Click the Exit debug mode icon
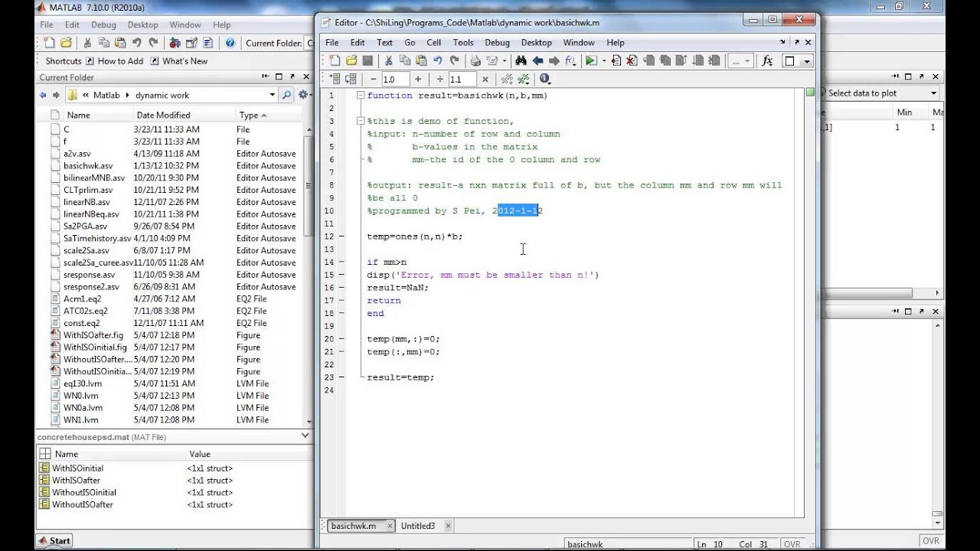This screenshot has width=980, height=551. (x=714, y=61)
